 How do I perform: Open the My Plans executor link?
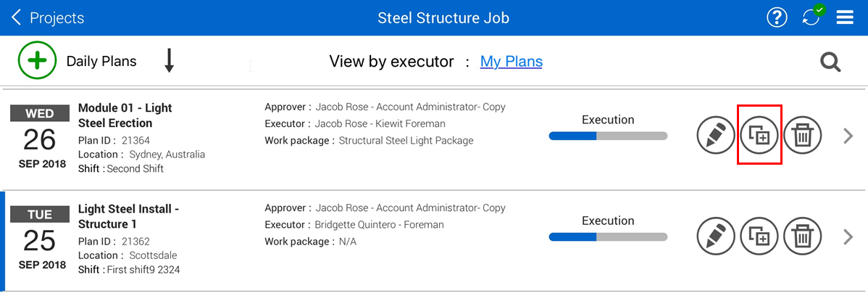(511, 62)
